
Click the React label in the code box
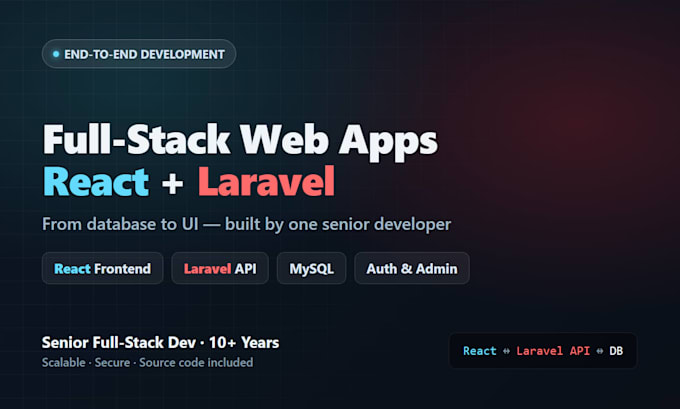point(480,351)
